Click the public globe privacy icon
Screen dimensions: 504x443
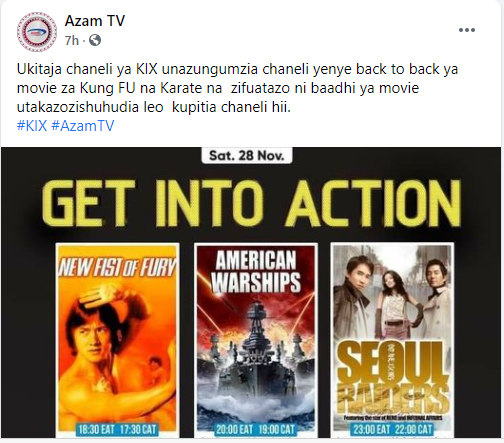click(95, 40)
